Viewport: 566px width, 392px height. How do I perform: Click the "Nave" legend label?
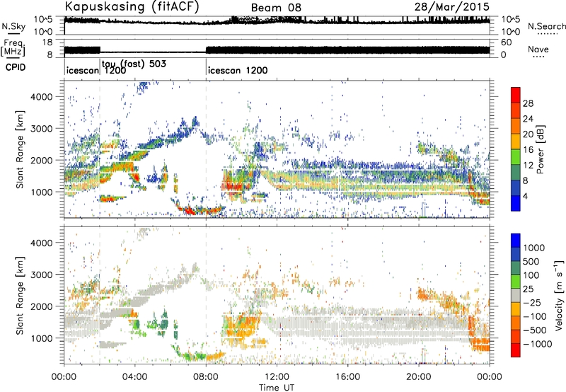(x=538, y=50)
